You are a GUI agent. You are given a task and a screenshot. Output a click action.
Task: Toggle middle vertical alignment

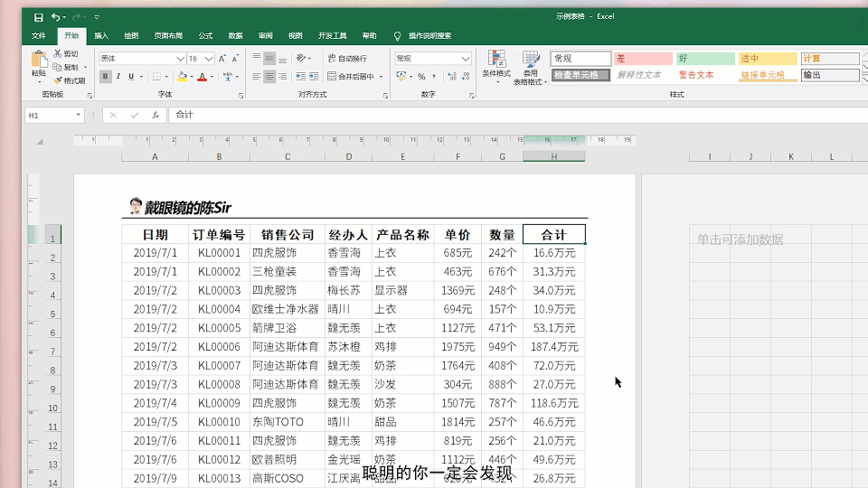pos(269,58)
